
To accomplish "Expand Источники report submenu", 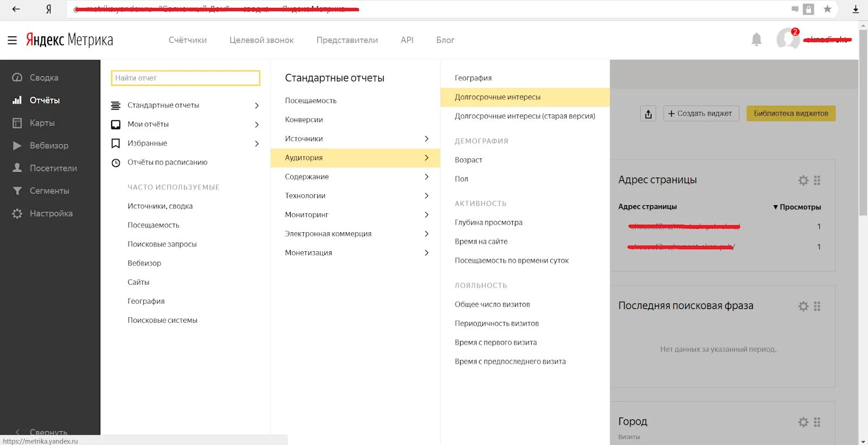I will [x=356, y=139].
